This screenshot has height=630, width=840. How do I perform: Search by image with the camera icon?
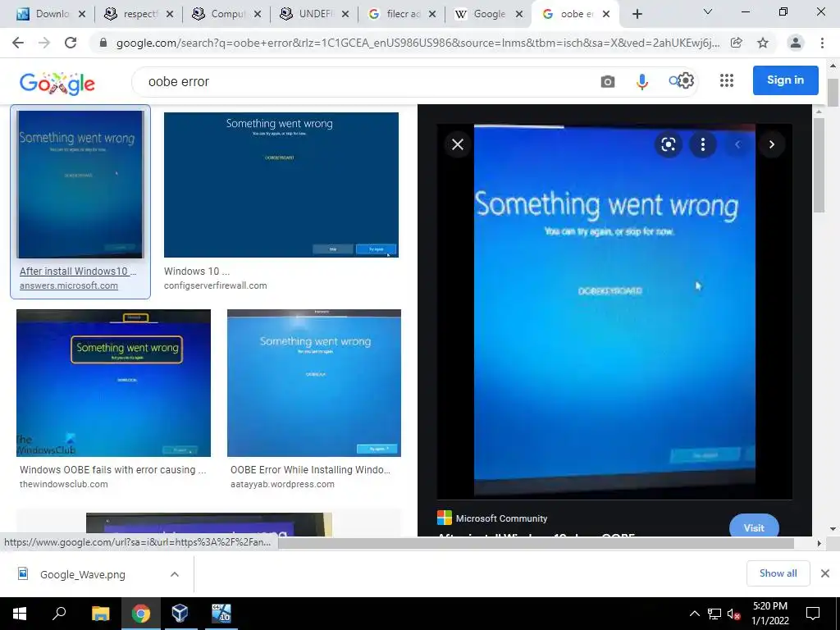[608, 81]
